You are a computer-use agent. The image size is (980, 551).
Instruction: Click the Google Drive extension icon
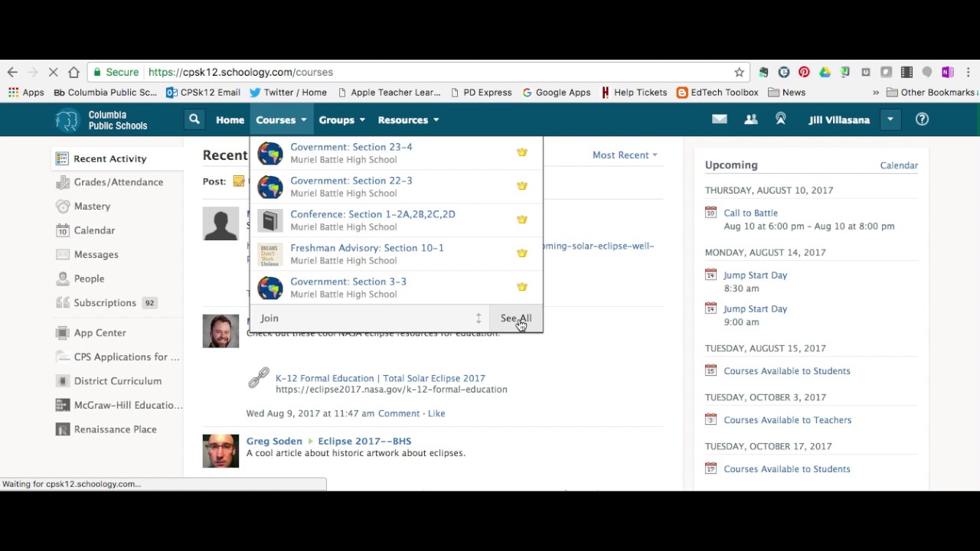click(x=825, y=72)
